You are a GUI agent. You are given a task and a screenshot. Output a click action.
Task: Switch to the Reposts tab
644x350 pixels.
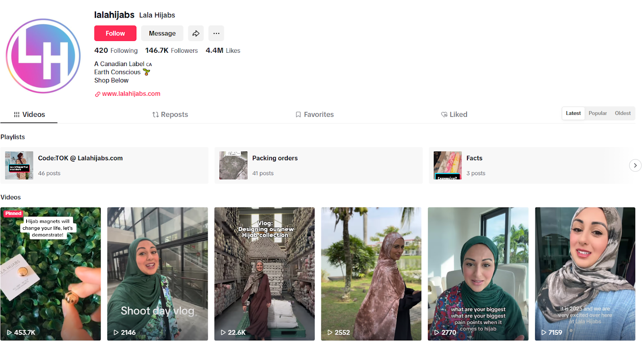click(x=170, y=115)
